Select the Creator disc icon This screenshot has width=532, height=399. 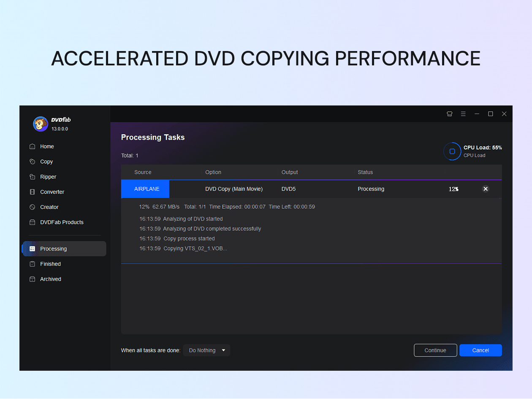(x=32, y=207)
